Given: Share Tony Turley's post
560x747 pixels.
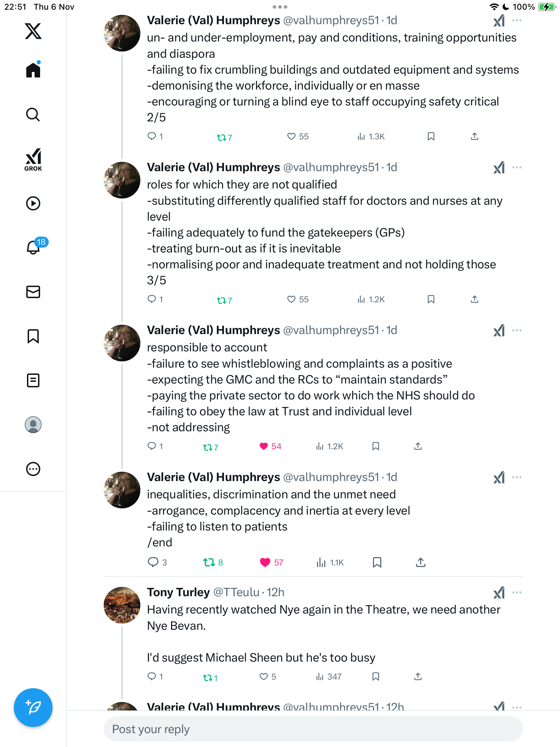Looking at the screenshot, I should pos(418,676).
